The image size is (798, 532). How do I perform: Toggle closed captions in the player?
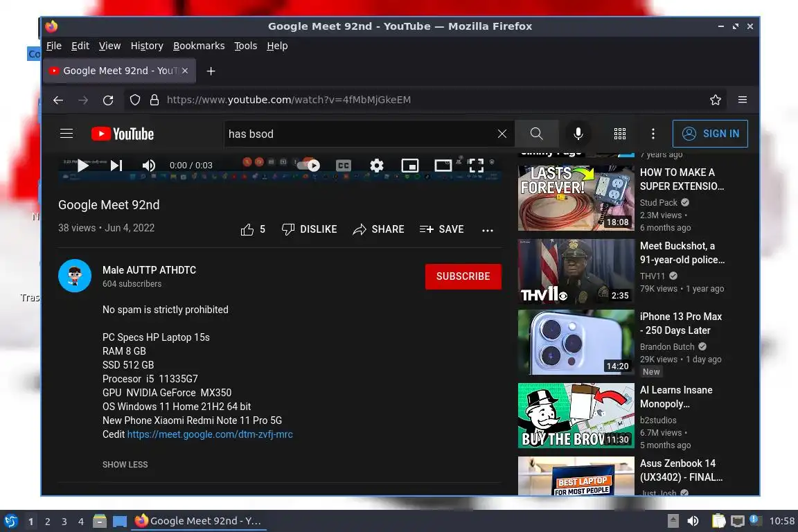coord(344,166)
